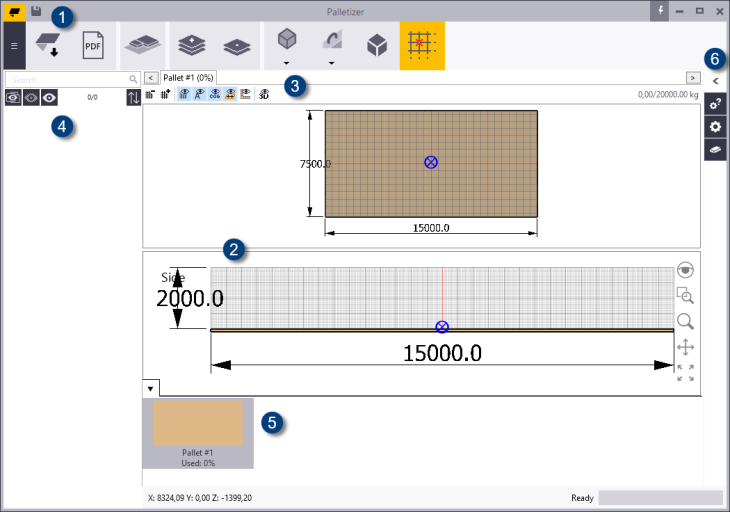
Task: Toggle the framed-eye visibility filter
Action: pos(13,98)
